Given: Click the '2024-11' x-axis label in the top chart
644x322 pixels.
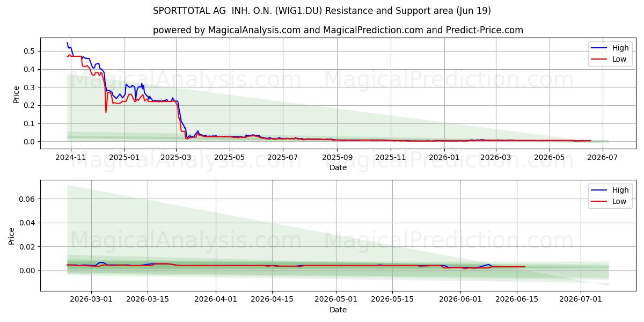Looking at the screenshot, I should point(71,157).
